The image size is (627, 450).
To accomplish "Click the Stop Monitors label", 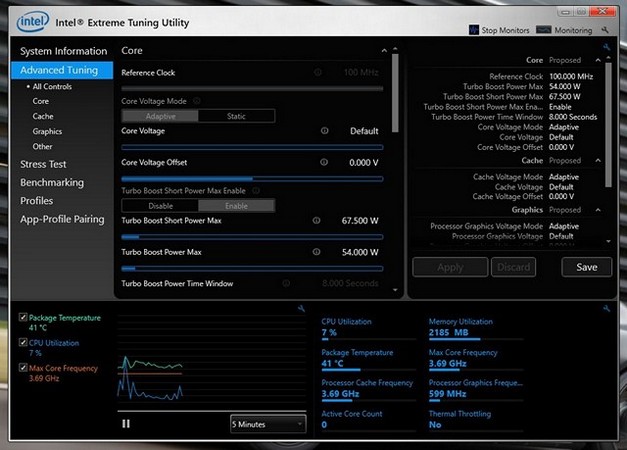I will [505, 30].
